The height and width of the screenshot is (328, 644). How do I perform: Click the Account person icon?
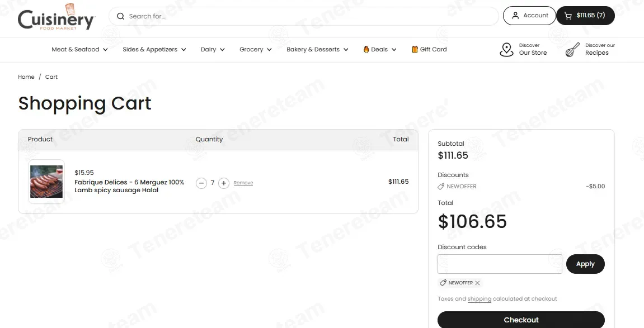tap(515, 16)
